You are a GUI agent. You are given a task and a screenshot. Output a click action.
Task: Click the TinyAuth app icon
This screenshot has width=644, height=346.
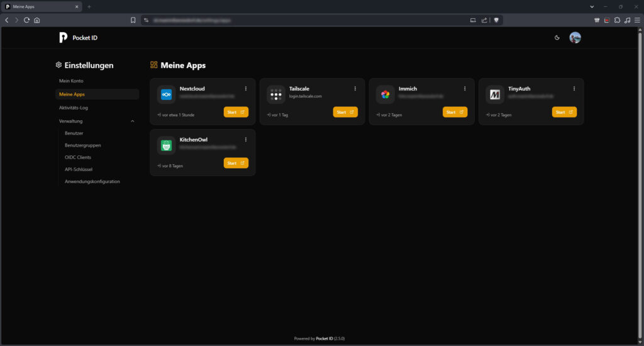click(494, 94)
